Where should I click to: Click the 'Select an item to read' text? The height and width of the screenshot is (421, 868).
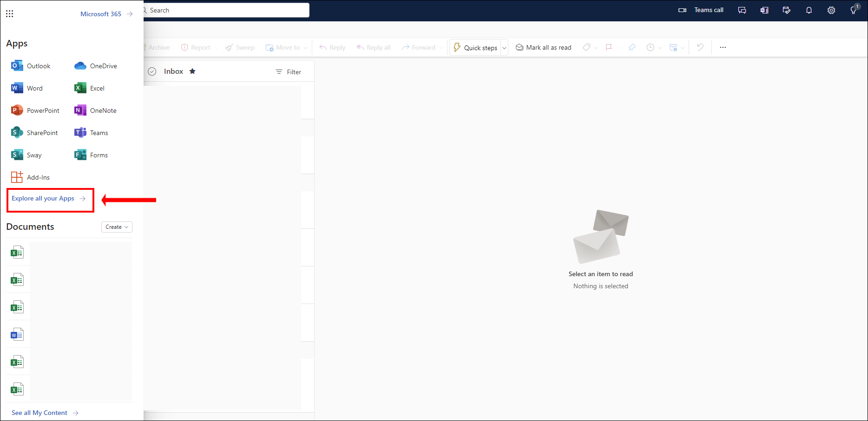pyautogui.click(x=601, y=274)
